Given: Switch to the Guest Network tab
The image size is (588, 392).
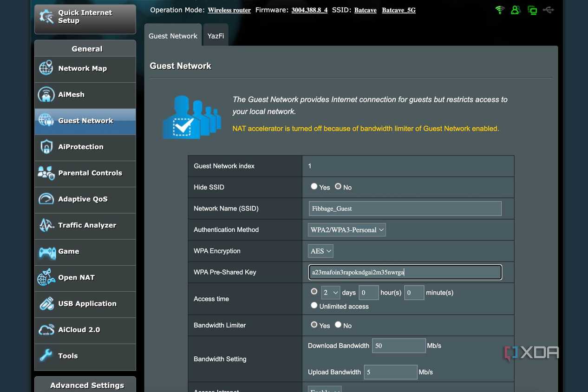Looking at the screenshot, I should 173,35.
